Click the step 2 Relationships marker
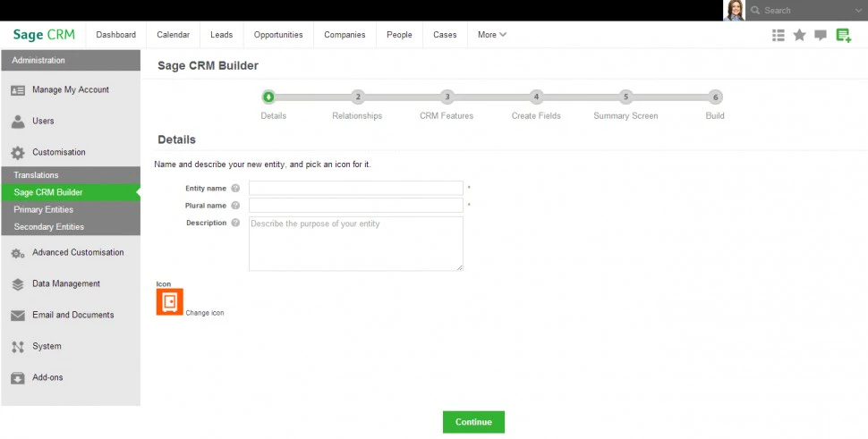The width and height of the screenshot is (868, 439). (358, 97)
